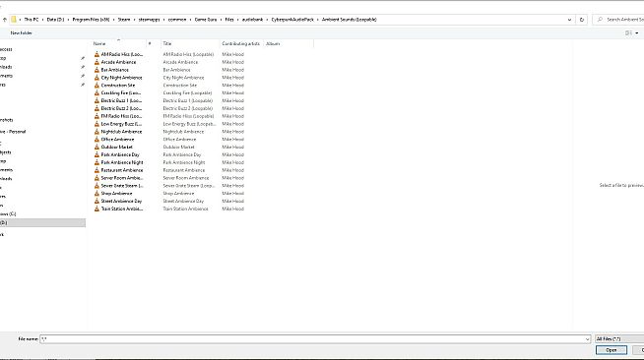Expand the chevron after Steam in breadcrumb

(x=134, y=20)
